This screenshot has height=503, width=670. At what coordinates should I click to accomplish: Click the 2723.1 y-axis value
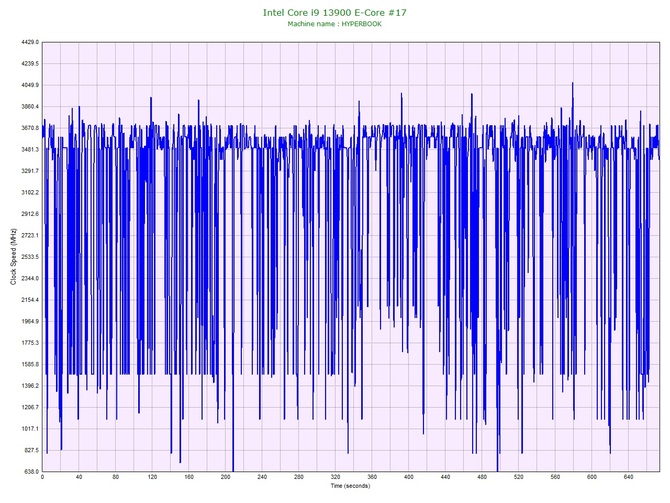[30, 235]
